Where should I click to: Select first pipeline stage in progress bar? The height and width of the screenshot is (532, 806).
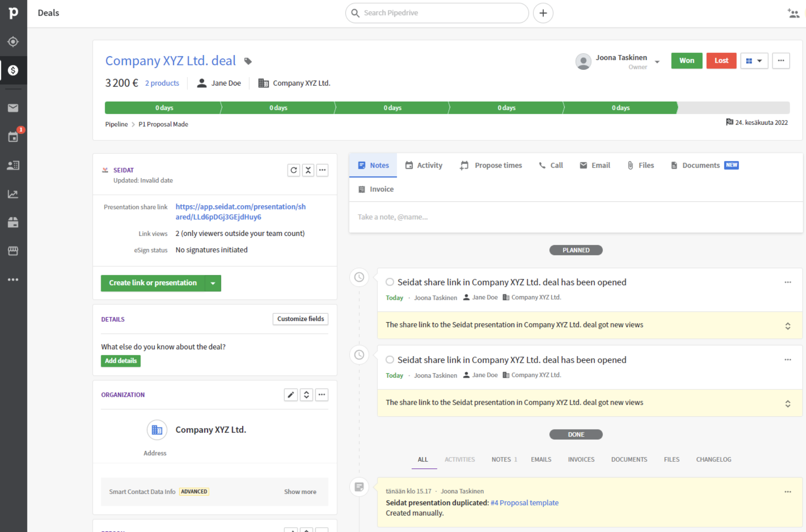click(x=164, y=108)
